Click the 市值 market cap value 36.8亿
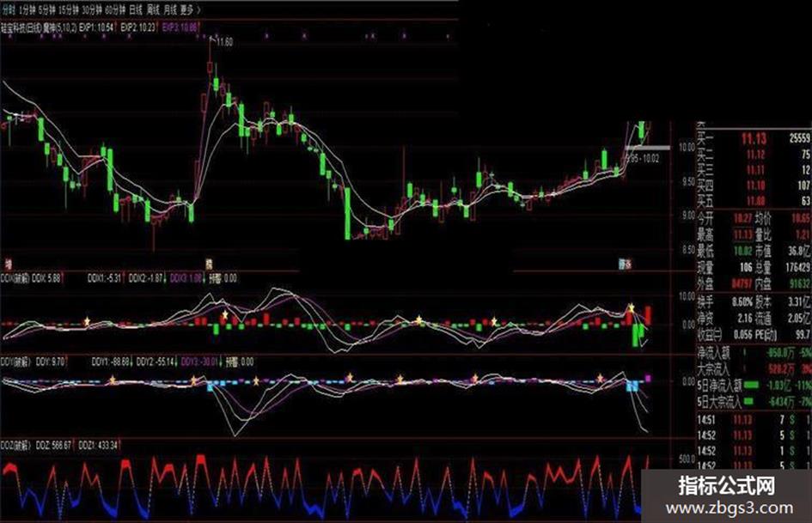The image size is (812, 523). coord(799,251)
